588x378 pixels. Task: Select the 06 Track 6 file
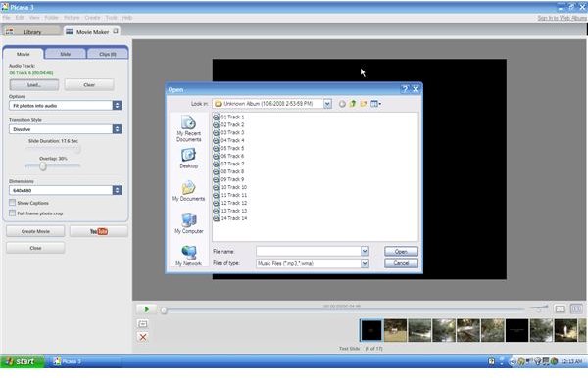click(228, 156)
